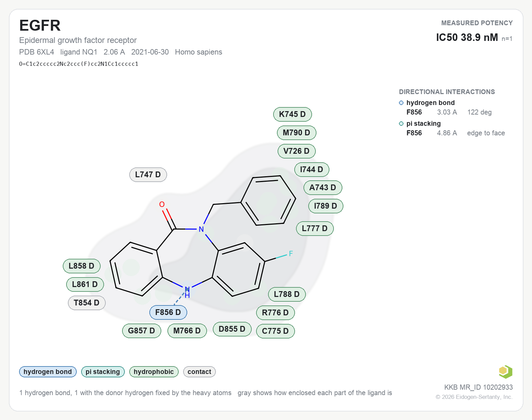Screen dimensions: 532x420
Task: Click the '3.03 A' hydrogen bond distance
Action: (x=447, y=112)
